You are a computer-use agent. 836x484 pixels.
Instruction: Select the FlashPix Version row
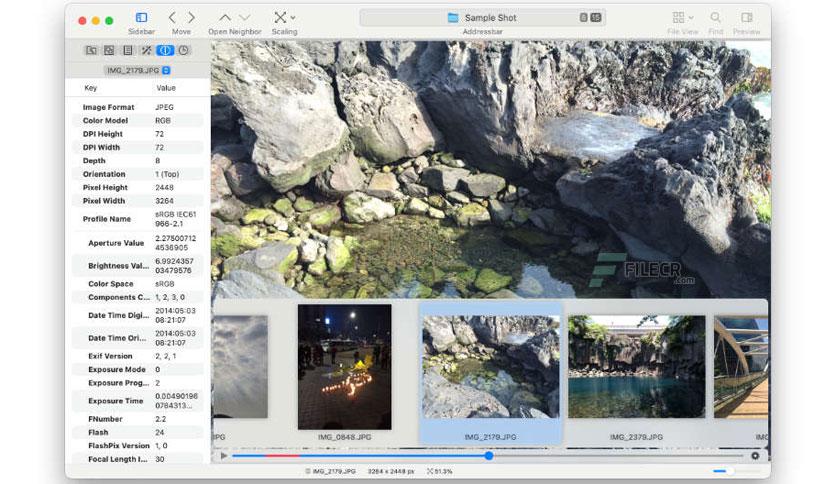coord(138,446)
